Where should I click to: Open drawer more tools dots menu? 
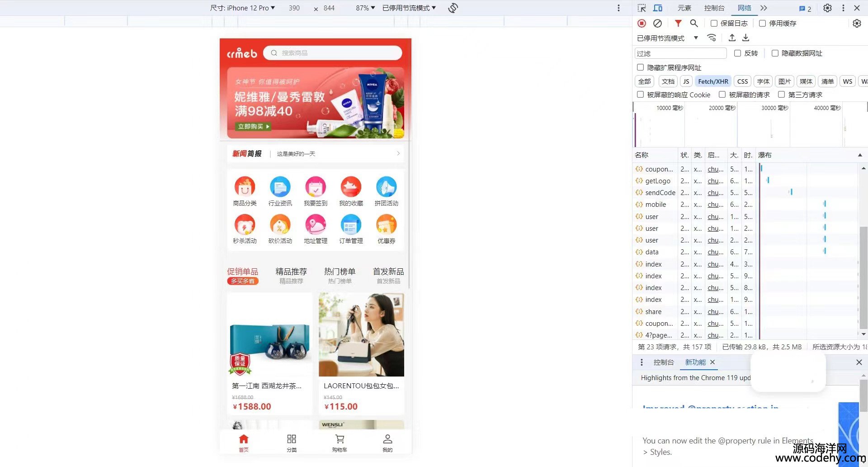point(642,362)
